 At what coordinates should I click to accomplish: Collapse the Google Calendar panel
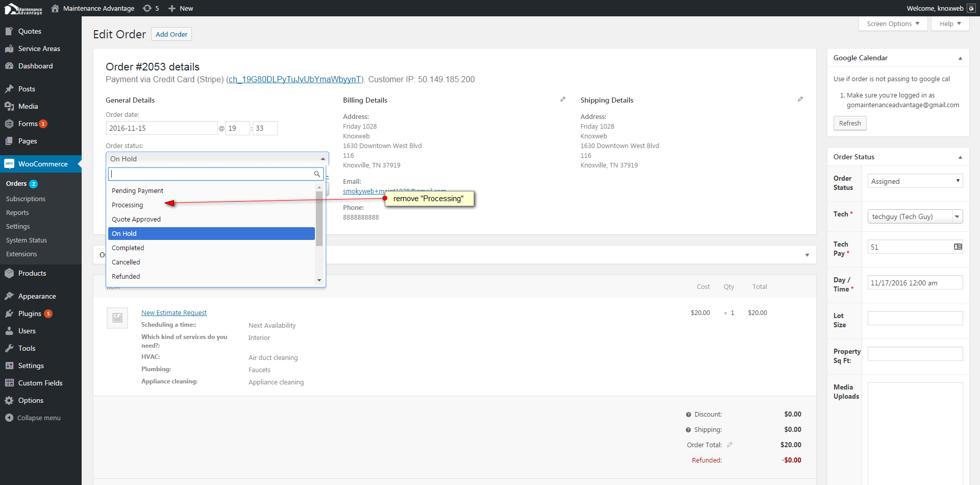pyautogui.click(x=960, y=58)
